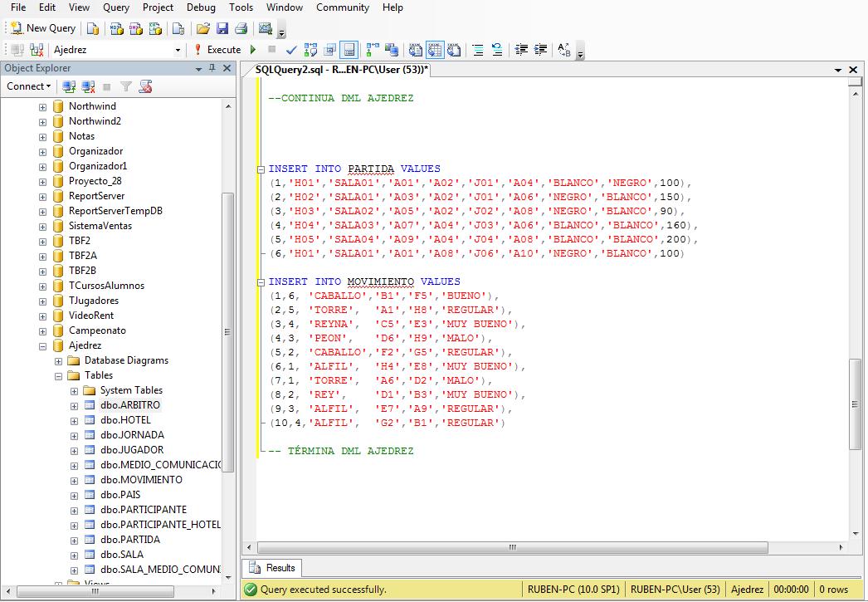Comment out the selected lines

(478, 50)
